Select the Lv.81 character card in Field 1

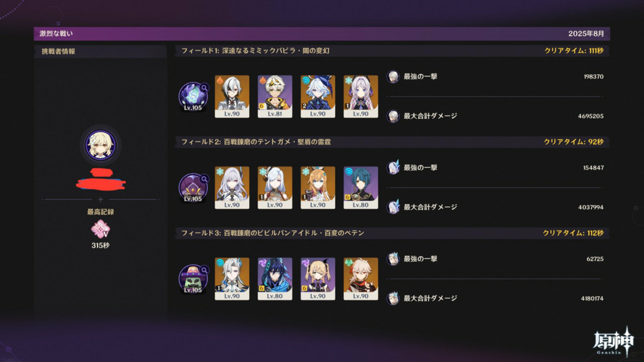(275, 96)
